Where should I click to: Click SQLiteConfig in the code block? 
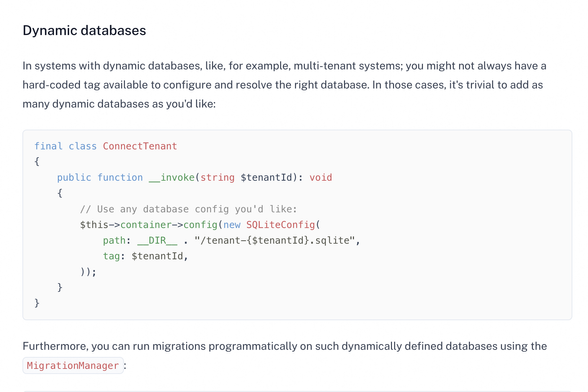click(280, 225)
